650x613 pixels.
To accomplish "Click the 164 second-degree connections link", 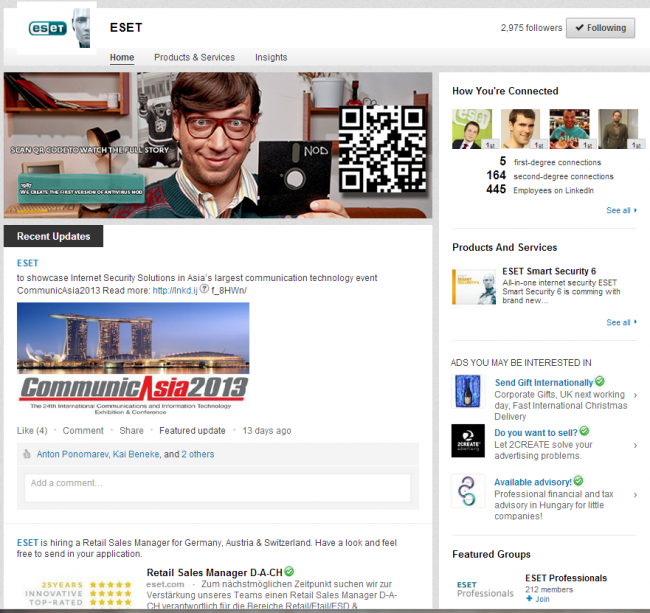I will pyautogui.click(x=550, y=176).
